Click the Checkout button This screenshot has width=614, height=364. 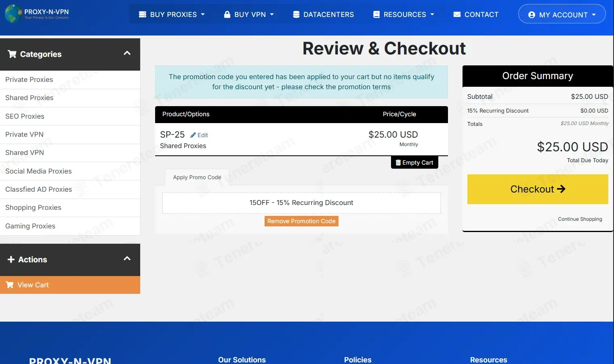coord(538,189)
